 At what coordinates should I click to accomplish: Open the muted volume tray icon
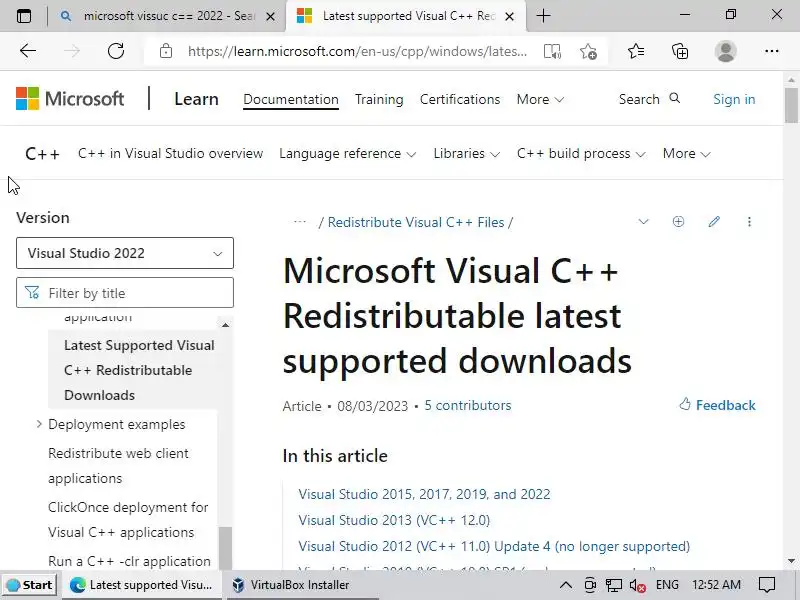click(638, 585)
